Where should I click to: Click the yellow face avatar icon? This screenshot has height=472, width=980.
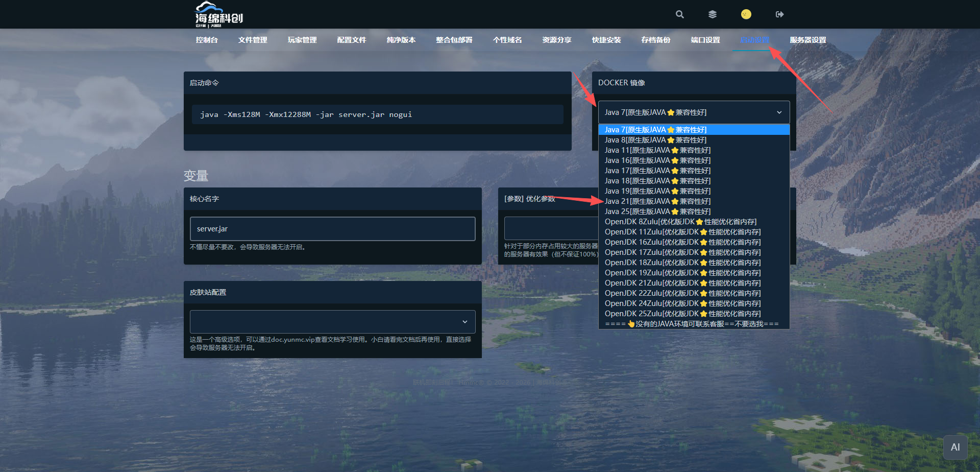click(x=746, y=14)
